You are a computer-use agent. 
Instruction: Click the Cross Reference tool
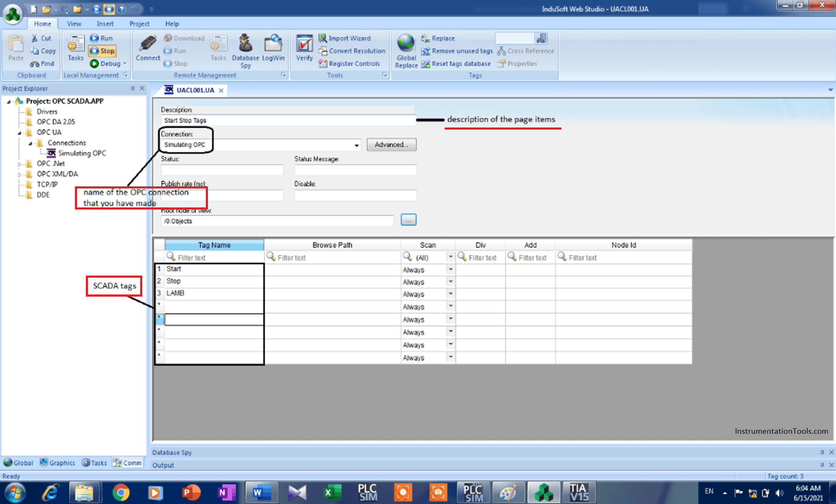pos(526,51)
